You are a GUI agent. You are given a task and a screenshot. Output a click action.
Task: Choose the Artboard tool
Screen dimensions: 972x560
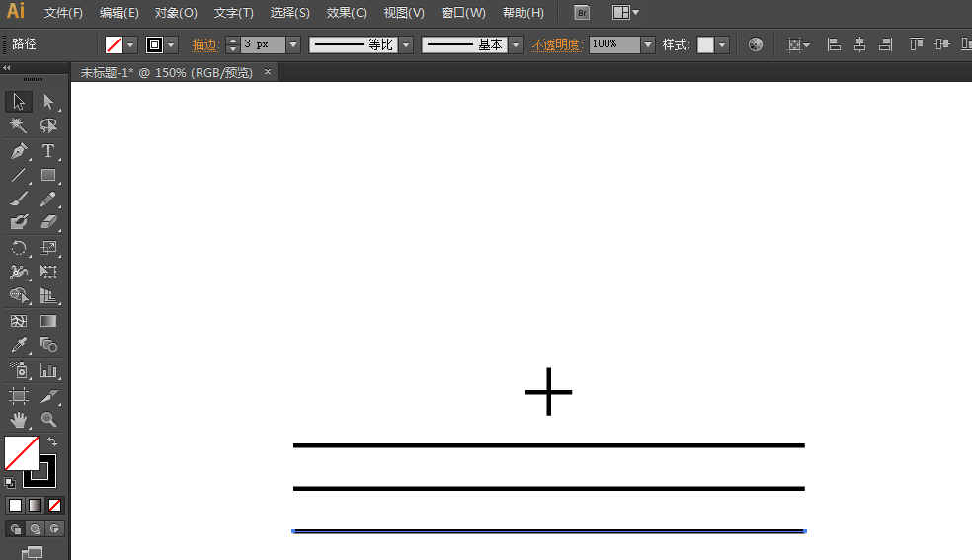[x=19, y=396]
